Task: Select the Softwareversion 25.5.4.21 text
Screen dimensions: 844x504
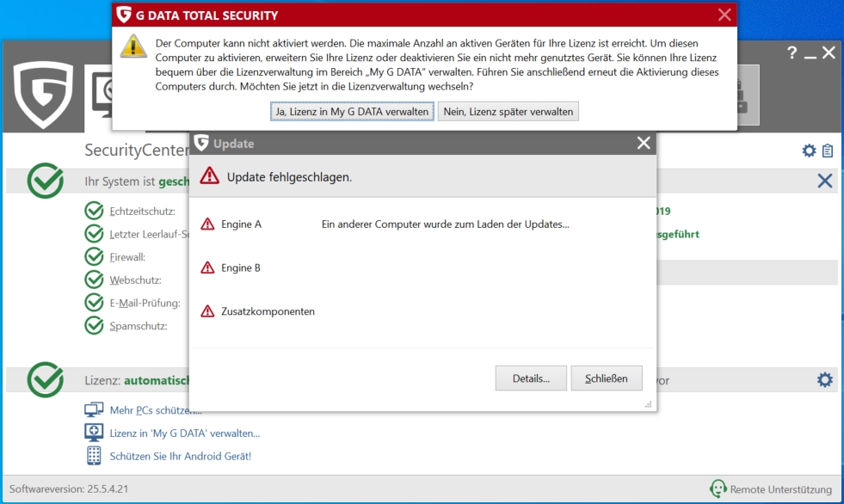Action: pos(68,489)
